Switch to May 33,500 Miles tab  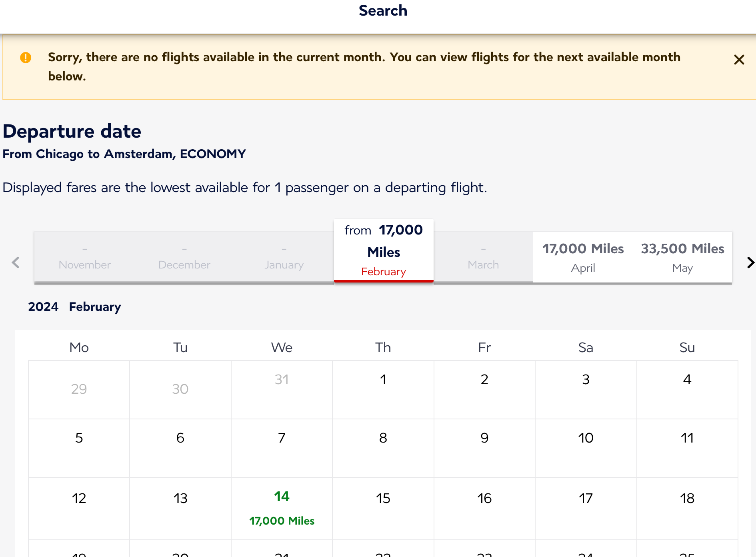pyautogui.click(x=682, y=257)
